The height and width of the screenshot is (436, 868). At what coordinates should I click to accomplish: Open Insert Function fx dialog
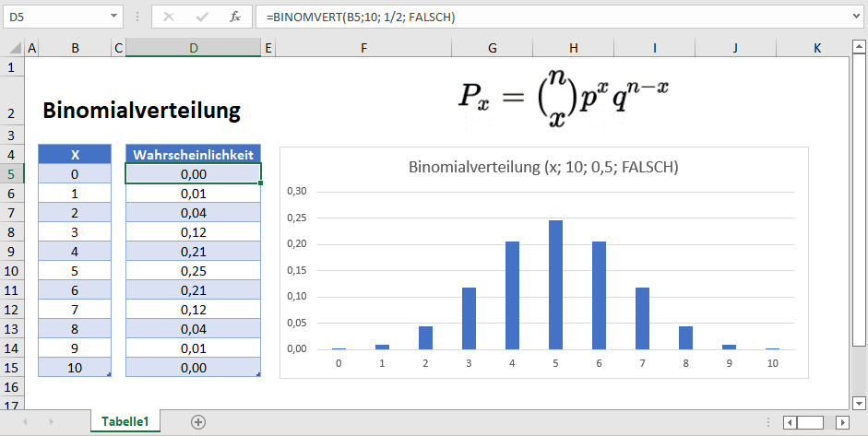click(235, 18)
